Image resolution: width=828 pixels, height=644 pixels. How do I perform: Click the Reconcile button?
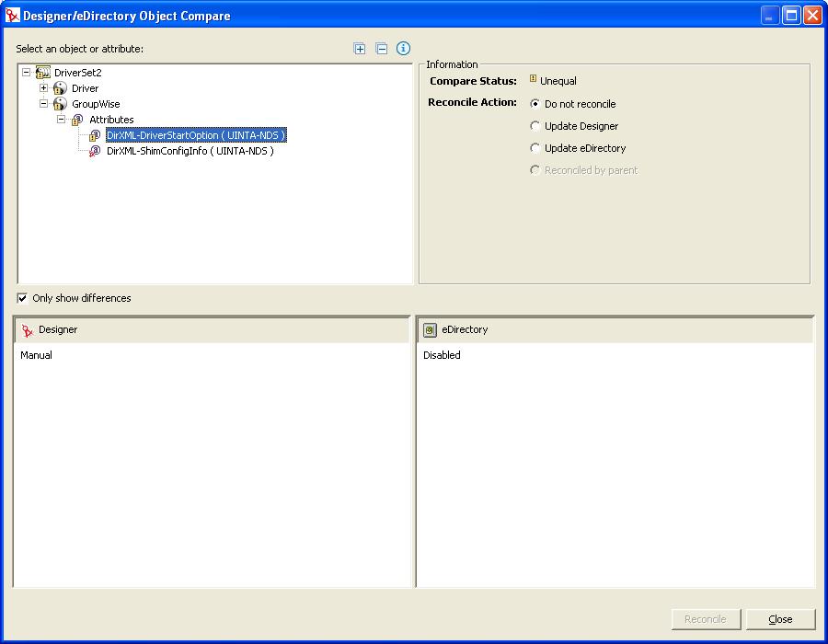point(706,619)
